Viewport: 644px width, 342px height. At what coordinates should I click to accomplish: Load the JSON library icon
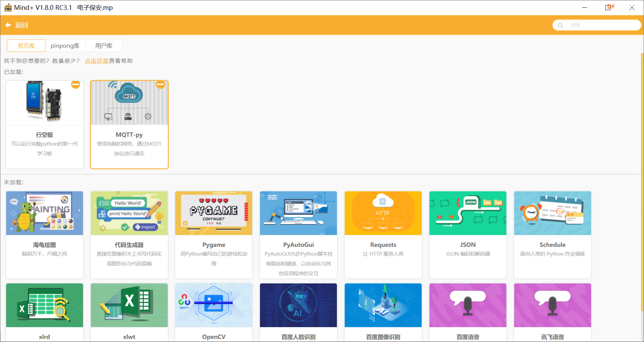[468, 213]
